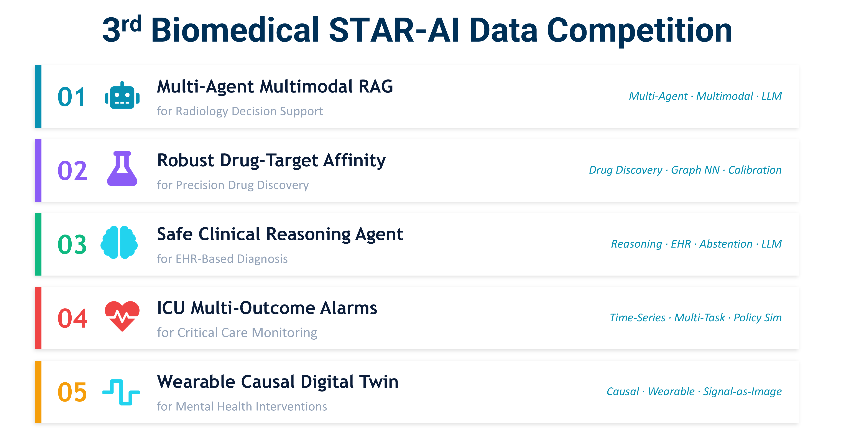Open the Multi-Agent Multimodal RAG title
The image size is (868, 428).
click(275, 86)
